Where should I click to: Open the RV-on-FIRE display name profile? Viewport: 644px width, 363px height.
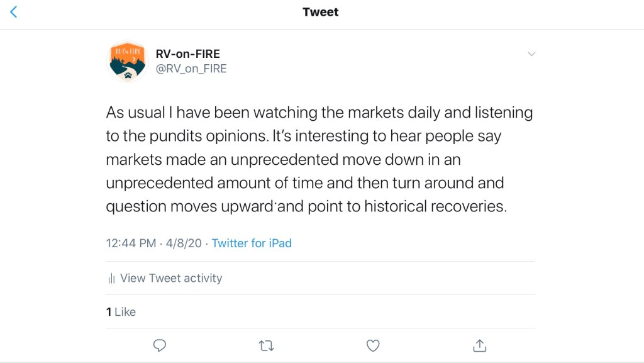[x=187, y=53]
